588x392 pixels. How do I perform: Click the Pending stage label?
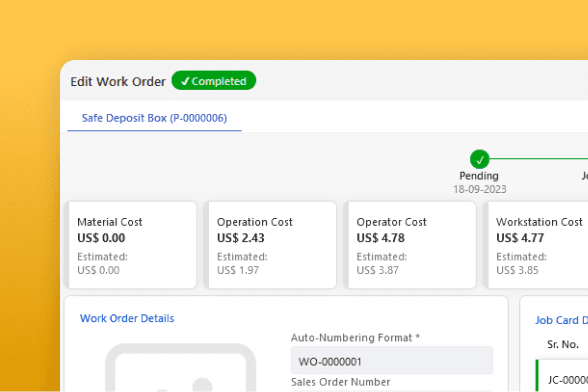479,176
